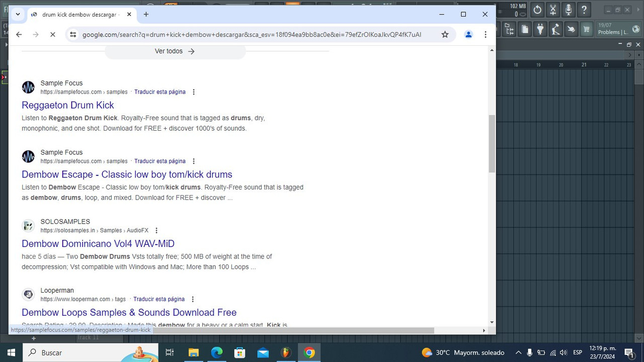Open the FL Studio shop cart icon
The height and width of the screenshot is (362, 644).
586,29
